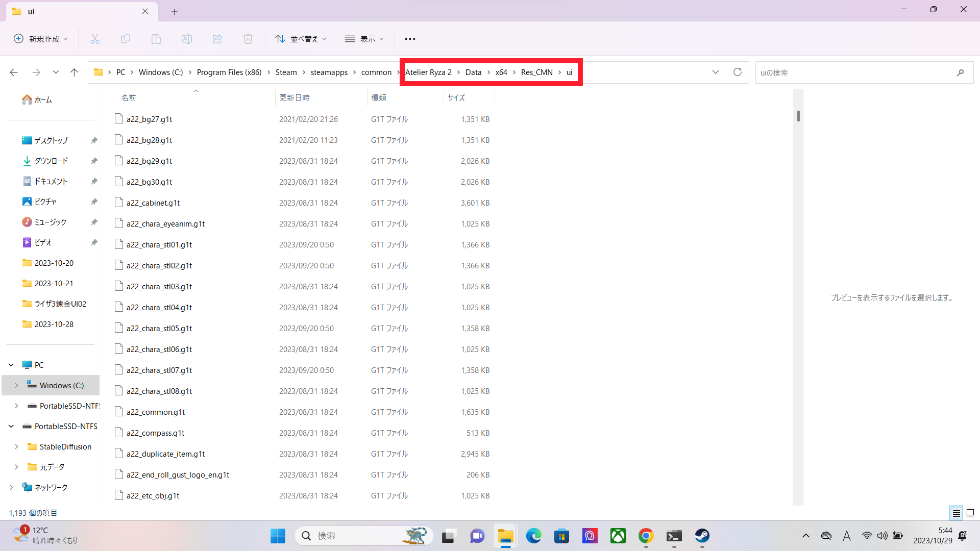
Task: Close the ui tab
Action: (145, 11)
